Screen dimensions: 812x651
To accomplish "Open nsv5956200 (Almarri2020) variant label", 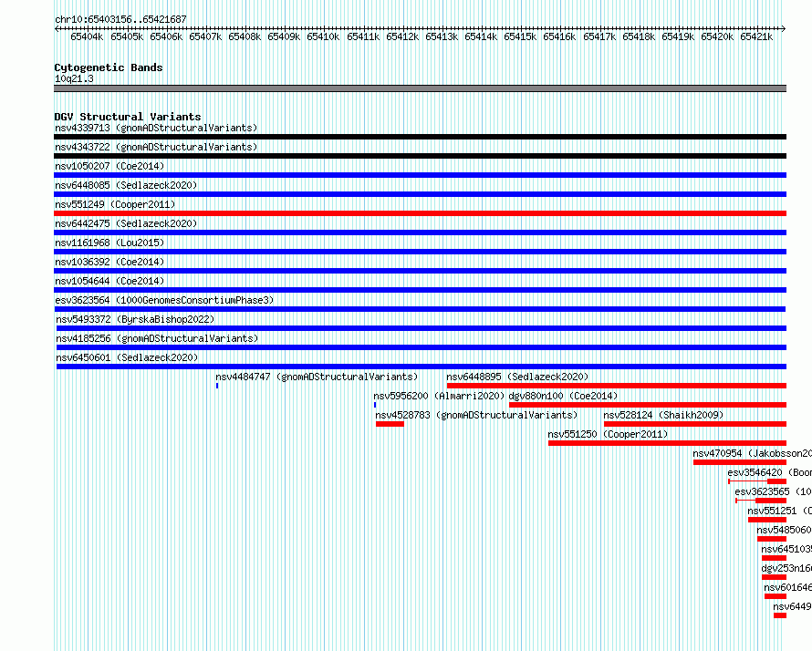I will (439, 396).
